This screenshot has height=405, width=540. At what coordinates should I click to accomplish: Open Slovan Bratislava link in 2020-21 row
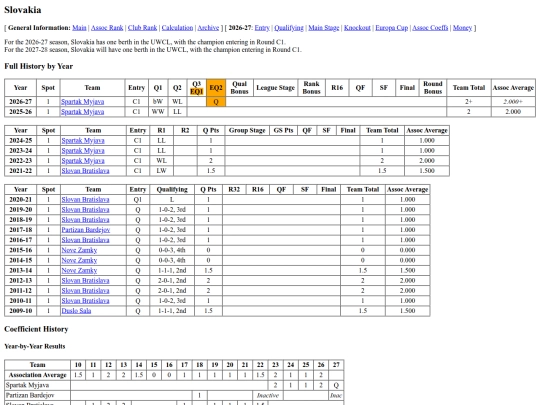pyautogui.click(x=85, y=200)
